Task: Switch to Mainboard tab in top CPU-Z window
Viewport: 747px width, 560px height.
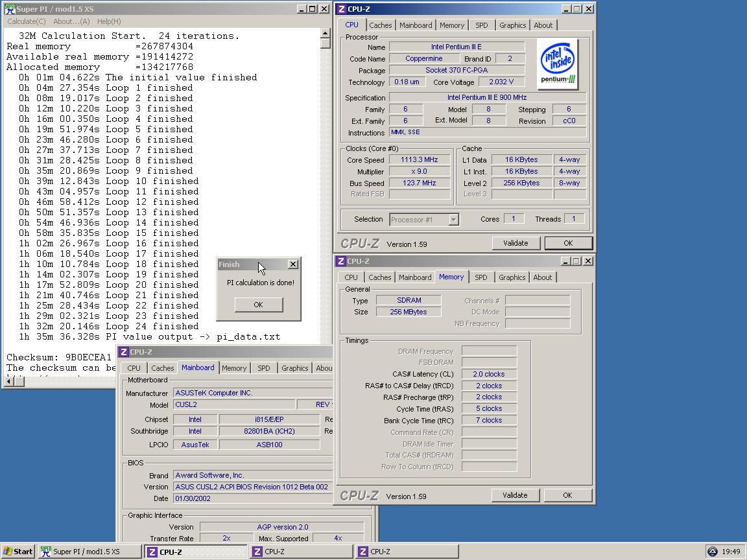Action: (416, 25)
